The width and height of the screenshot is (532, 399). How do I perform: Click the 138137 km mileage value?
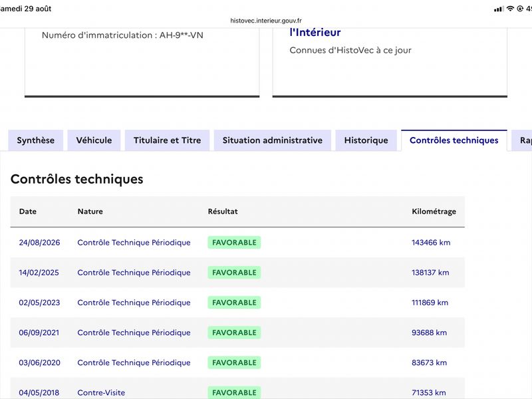pyautogui.click(x=430, y=273)
